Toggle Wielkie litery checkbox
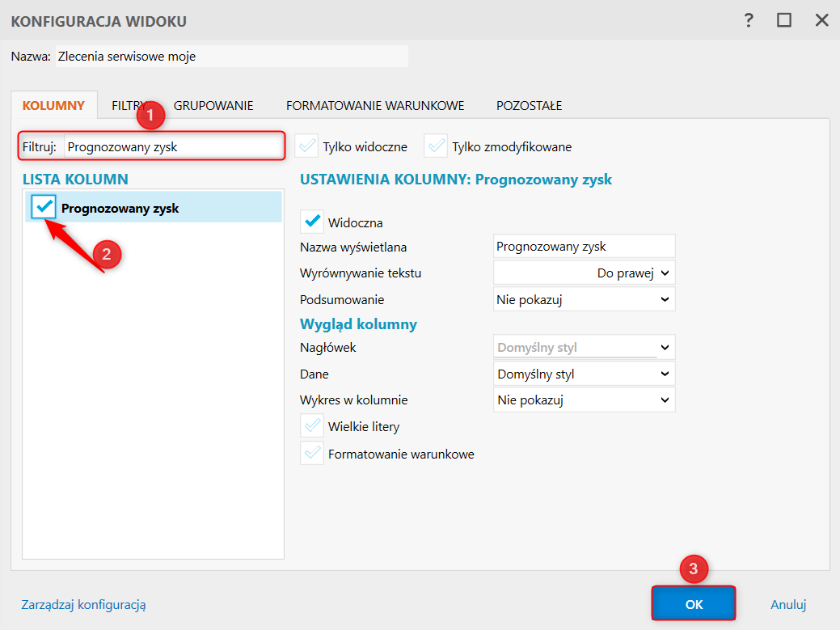Image resolution: width=840 pixels, height=630 pixels. 312,425
